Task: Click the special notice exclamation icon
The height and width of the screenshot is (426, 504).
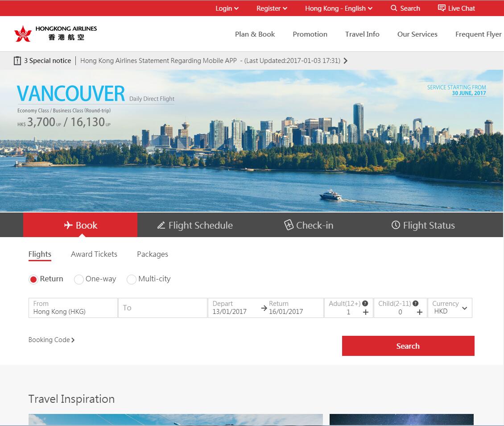Action: (x=17, y=60)
